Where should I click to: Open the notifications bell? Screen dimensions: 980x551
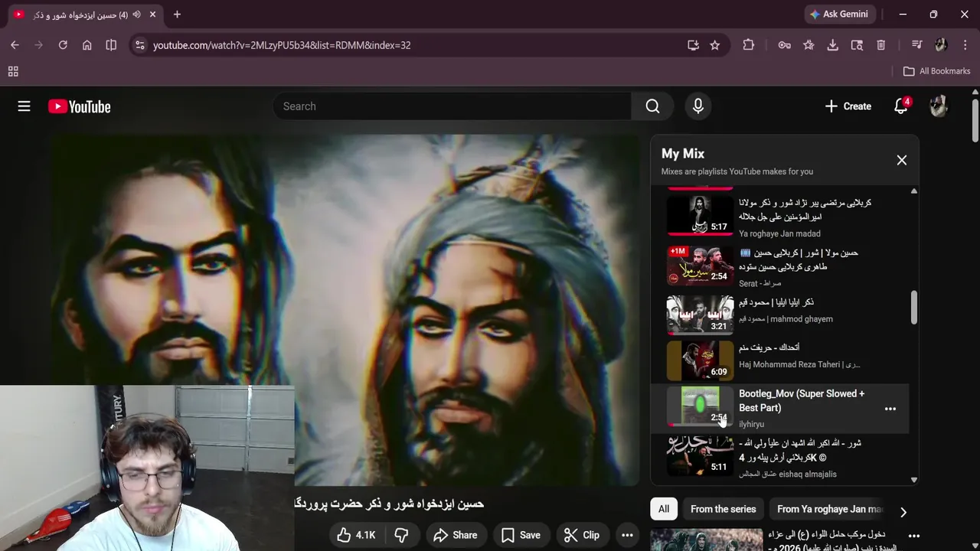tap(901, 106)
